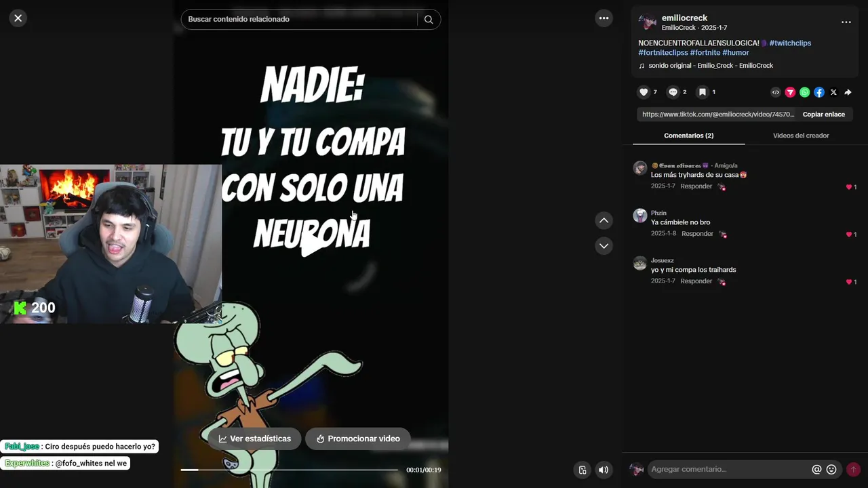Open the #fortnite hashtag
Viewport: 868px width, 488px height.
click(705, 52)
